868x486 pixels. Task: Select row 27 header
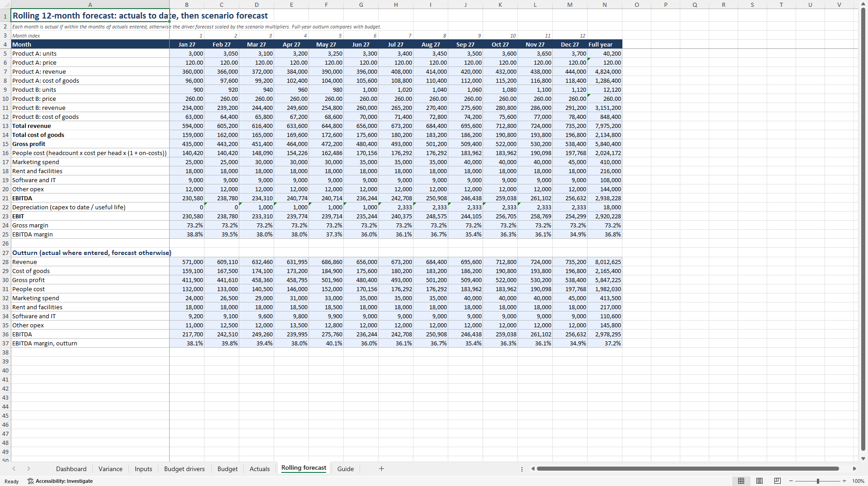[5, 253]
